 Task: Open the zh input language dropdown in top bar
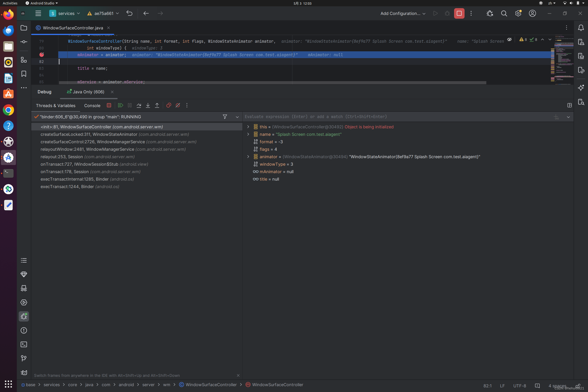[x=552, y=3]
